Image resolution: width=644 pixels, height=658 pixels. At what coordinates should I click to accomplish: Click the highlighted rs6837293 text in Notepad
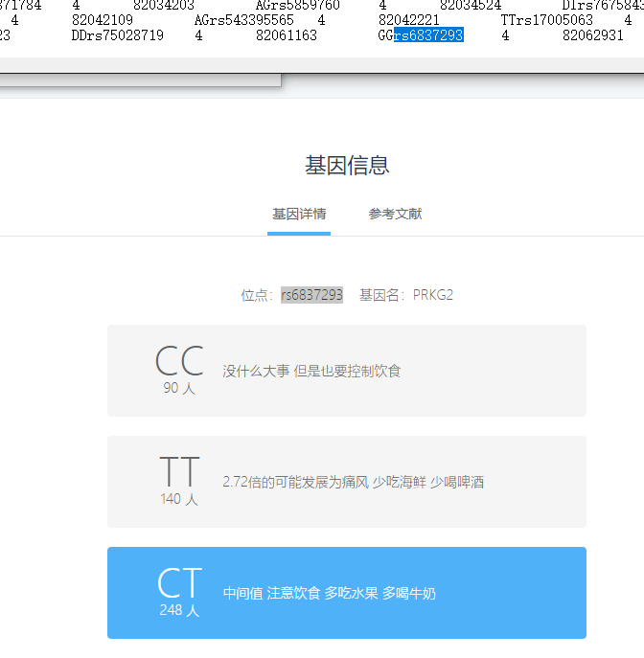(x=428, y=34)
